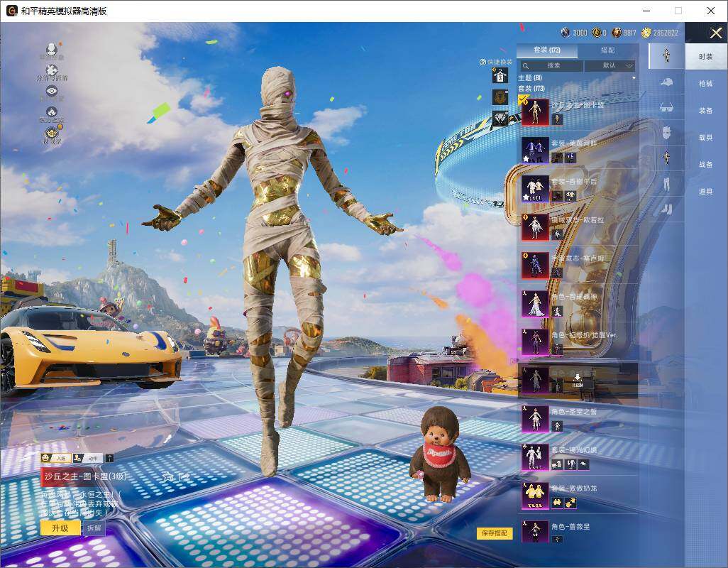Viewport: 728px width, 568px height.
Task: Switch to the 搭配 tab
Action: pos(607,50)
